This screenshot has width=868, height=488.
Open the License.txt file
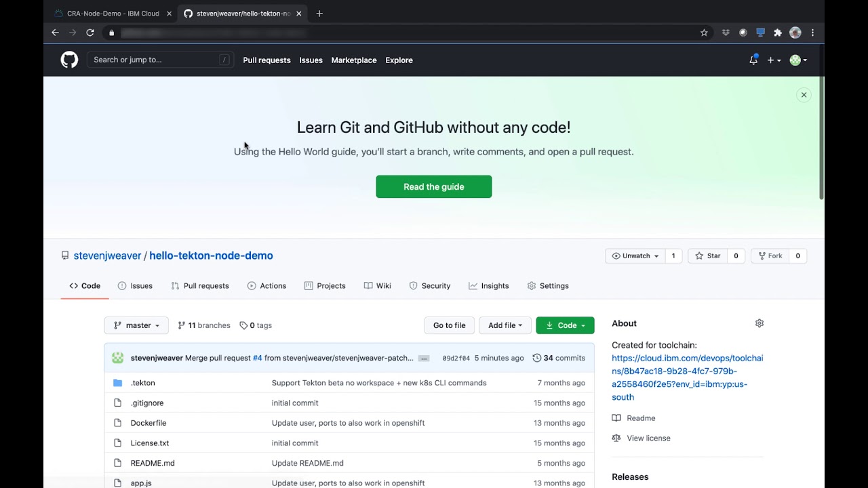pyautogui.click(x=150, y=443)
